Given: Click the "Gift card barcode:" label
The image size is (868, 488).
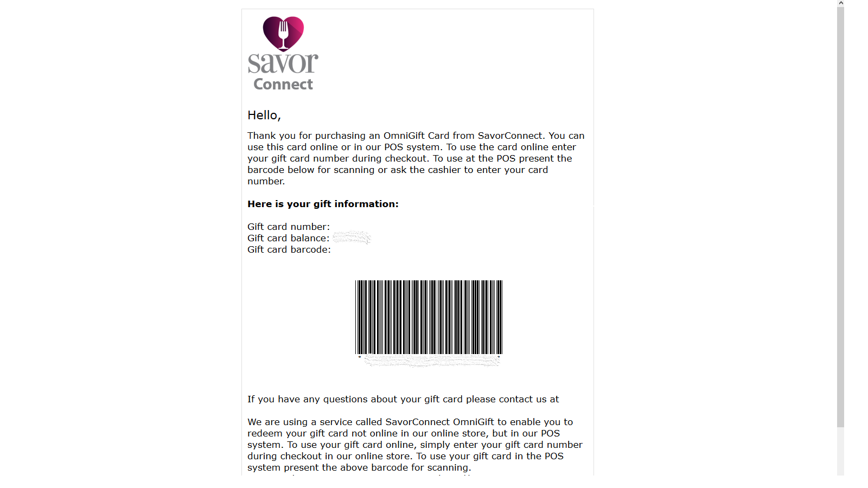Looking at the screenshot, I should click(x=289, y=249).
